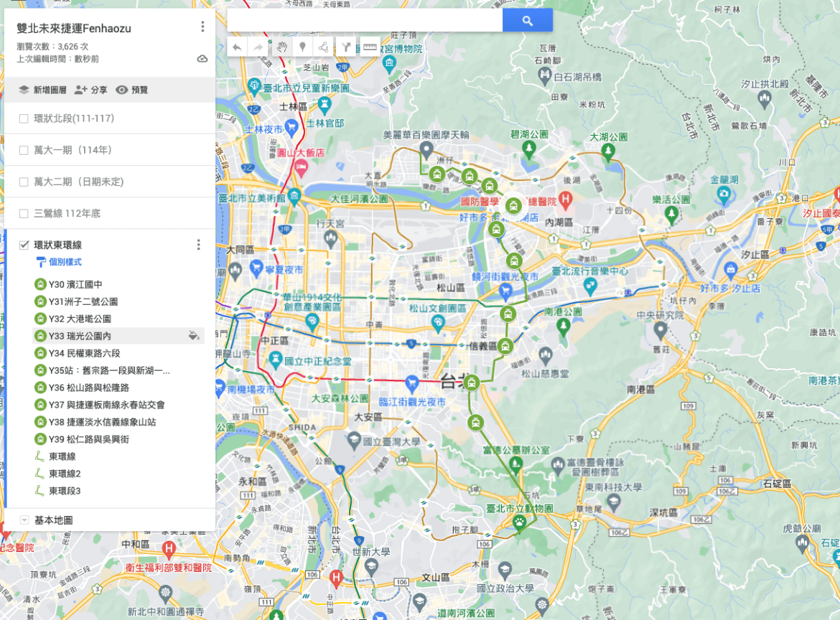This screenshot has height=620, width=840.
Task: Click the cloud save status icon
Action: click(202, 58)
